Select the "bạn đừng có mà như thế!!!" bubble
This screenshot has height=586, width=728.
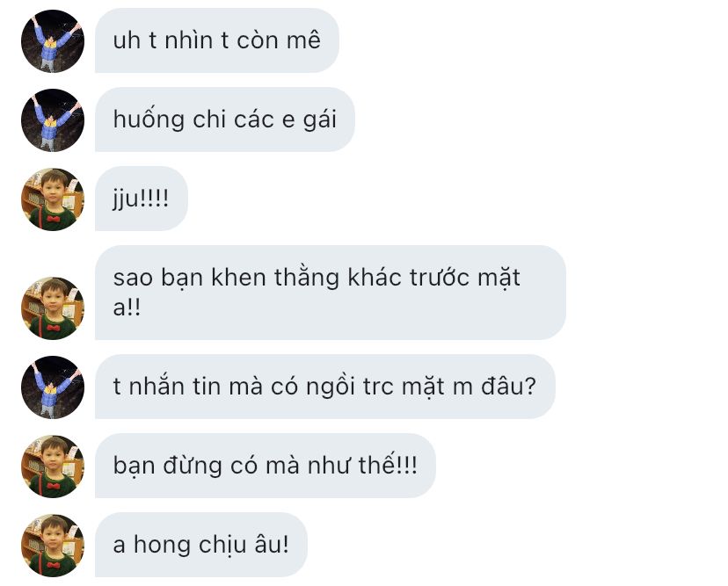tap(266, 466)
